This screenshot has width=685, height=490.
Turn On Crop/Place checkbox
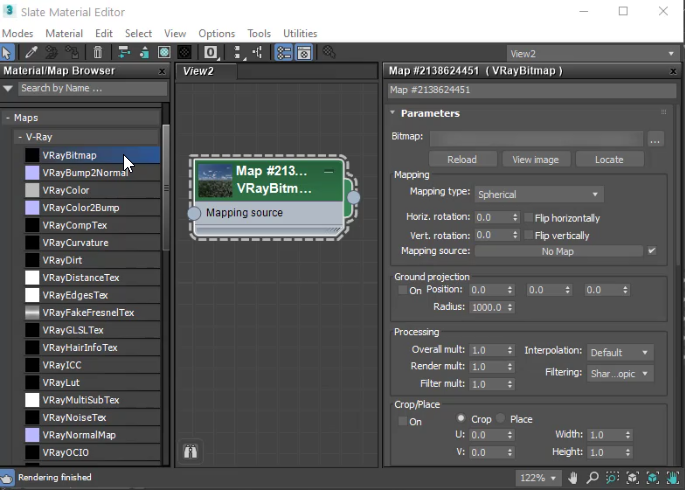[x=403, y=421]
